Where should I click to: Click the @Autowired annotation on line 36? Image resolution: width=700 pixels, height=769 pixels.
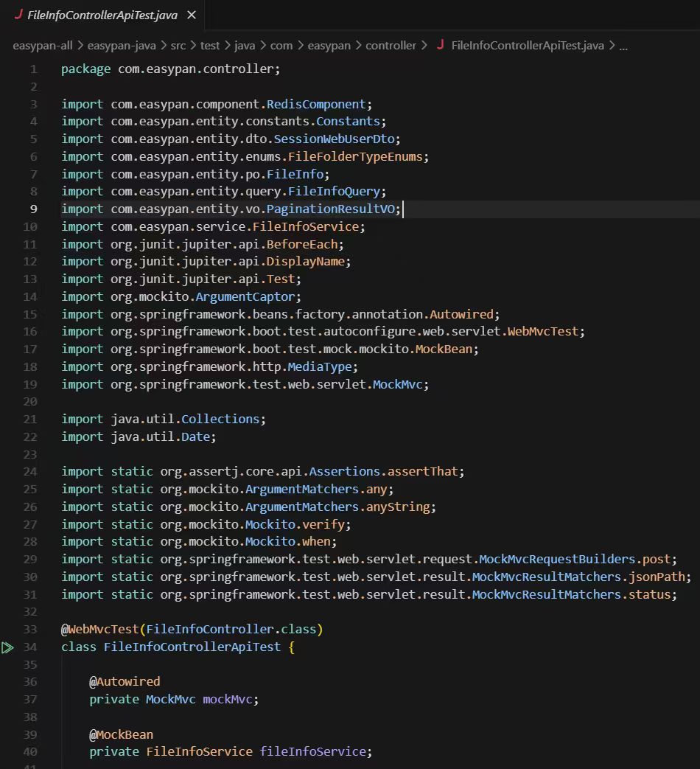coord(125,682)
